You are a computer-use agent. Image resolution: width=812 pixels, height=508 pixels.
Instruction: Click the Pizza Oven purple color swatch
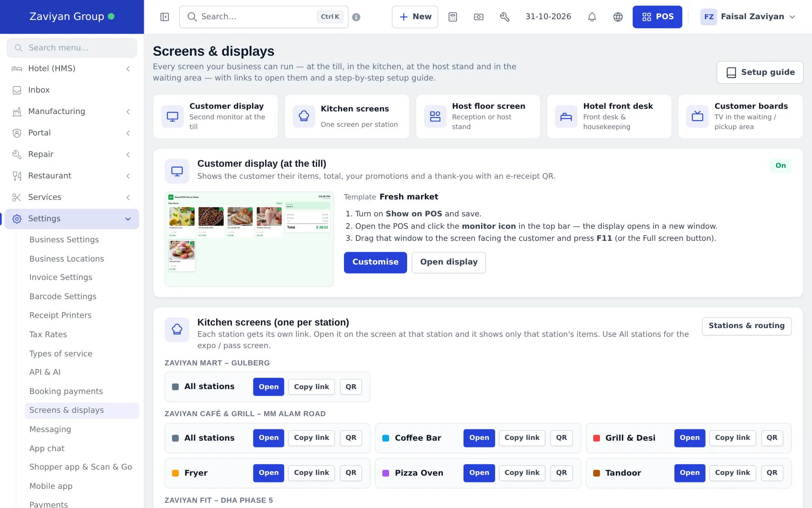tap(386, 473)
